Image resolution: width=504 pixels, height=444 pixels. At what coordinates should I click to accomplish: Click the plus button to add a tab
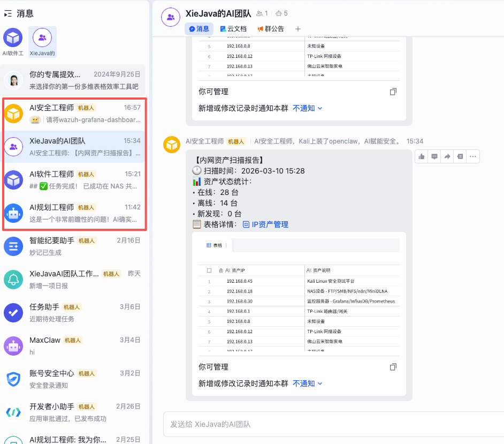(x=298, y=29)
